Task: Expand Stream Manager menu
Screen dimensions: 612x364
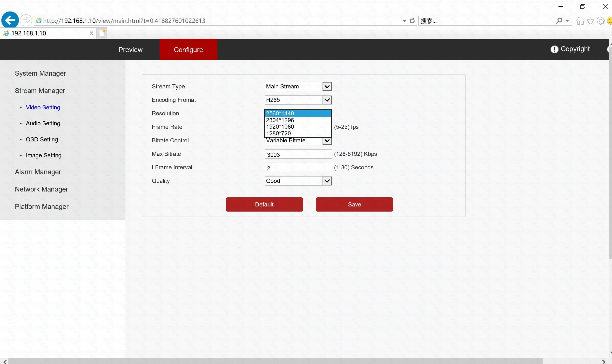Action: click(40, 91)
